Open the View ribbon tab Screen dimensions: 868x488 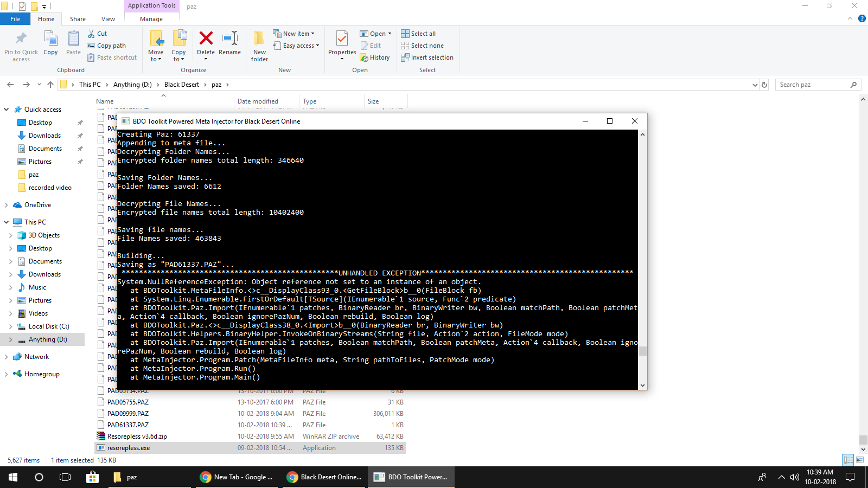pyautogui.click(x=108, y=19)
